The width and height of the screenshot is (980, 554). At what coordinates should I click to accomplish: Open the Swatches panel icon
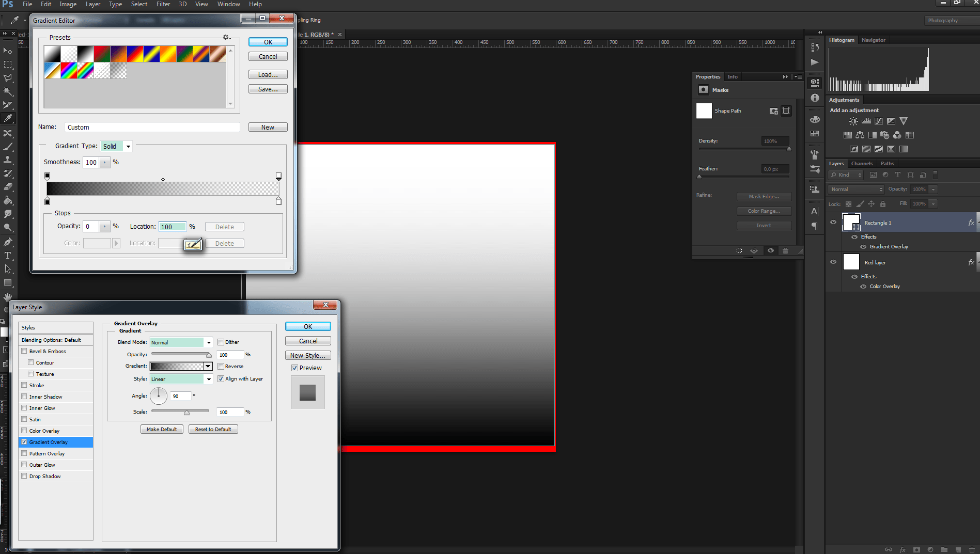(815, 134)
